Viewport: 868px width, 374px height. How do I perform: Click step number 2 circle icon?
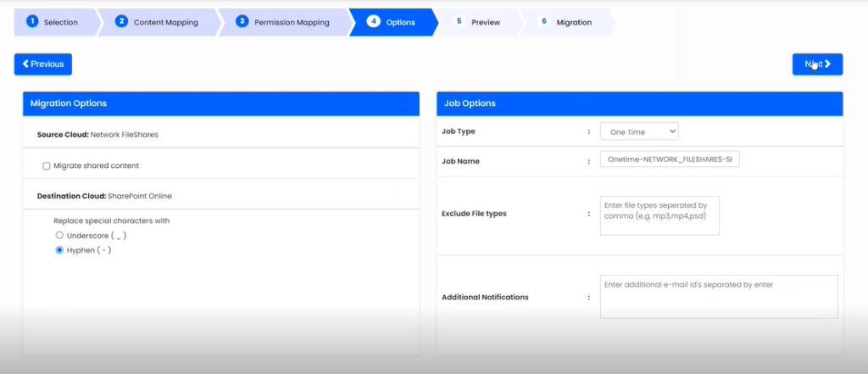tap(121, 21)
